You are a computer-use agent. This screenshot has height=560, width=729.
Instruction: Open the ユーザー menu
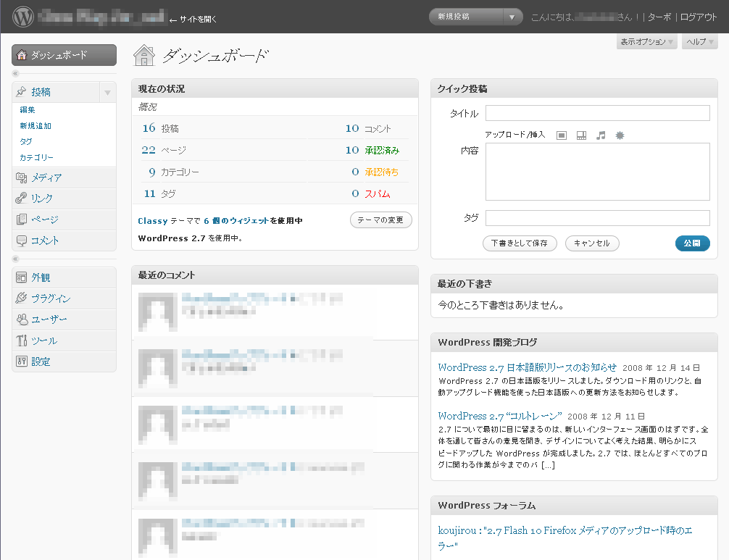pos(49,319)
